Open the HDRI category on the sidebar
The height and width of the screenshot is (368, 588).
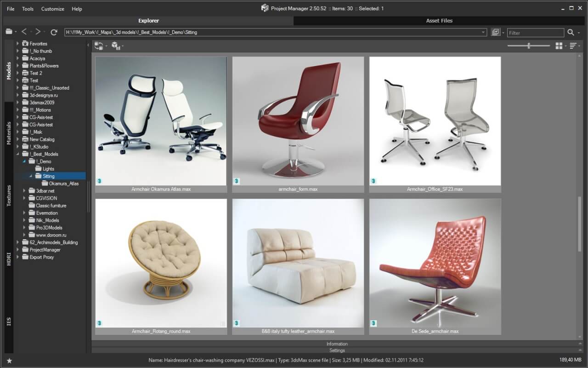tap(8, 258)
